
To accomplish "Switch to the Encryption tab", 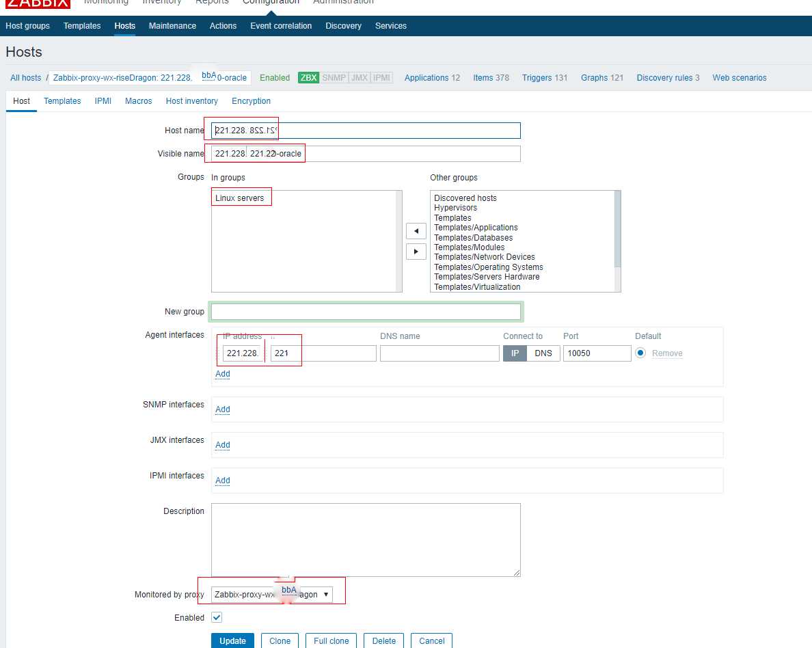I will 251,101.
